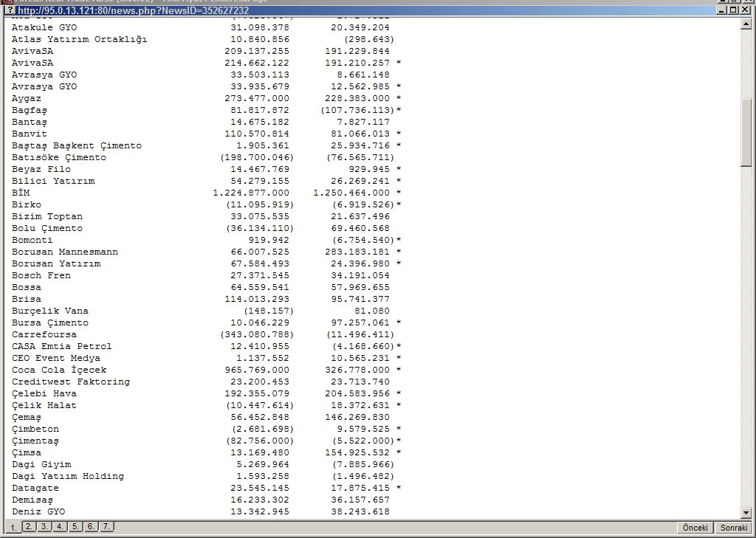This screenshot has height=538, width=756.
Task: Click the Çimsa company name
Action: tap(27, 452)
